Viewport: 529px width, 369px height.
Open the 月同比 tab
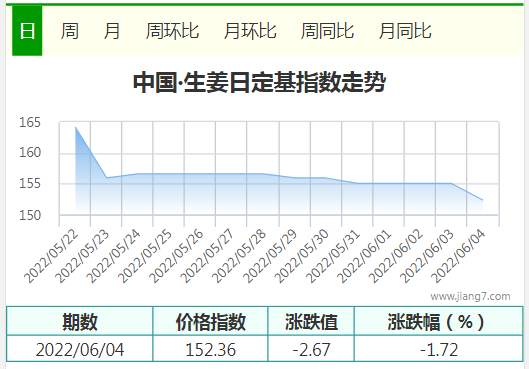(x=405, y=31)
